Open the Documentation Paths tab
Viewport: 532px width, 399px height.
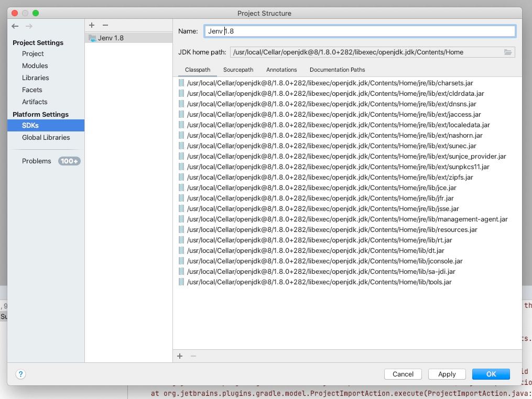[x=337, y=70]
